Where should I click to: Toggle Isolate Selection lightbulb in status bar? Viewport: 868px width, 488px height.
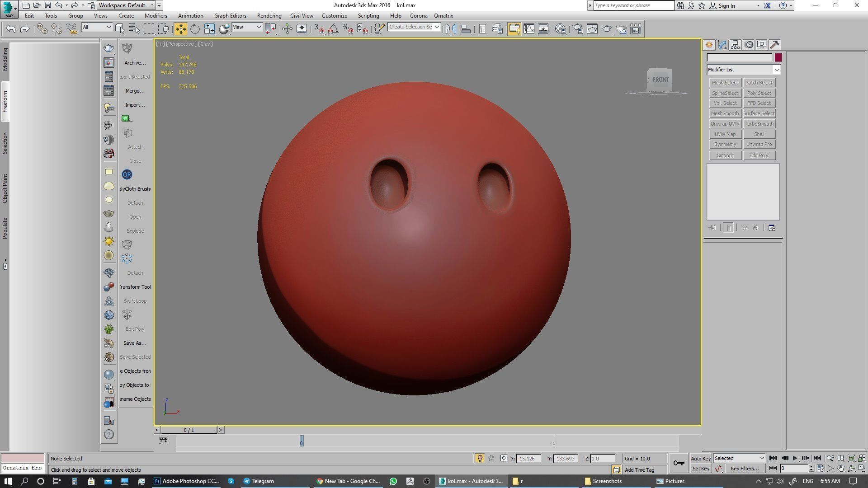(480, 458)
